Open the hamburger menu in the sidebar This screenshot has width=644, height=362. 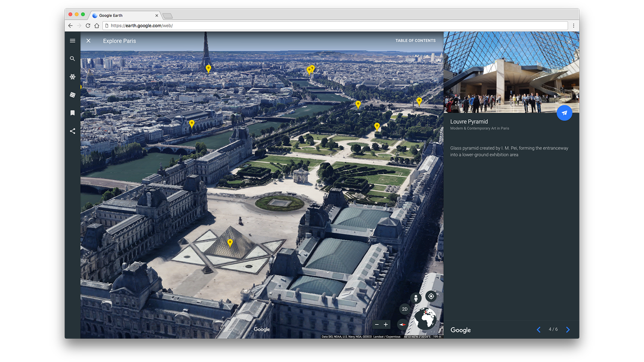click(x=73, y=41)
